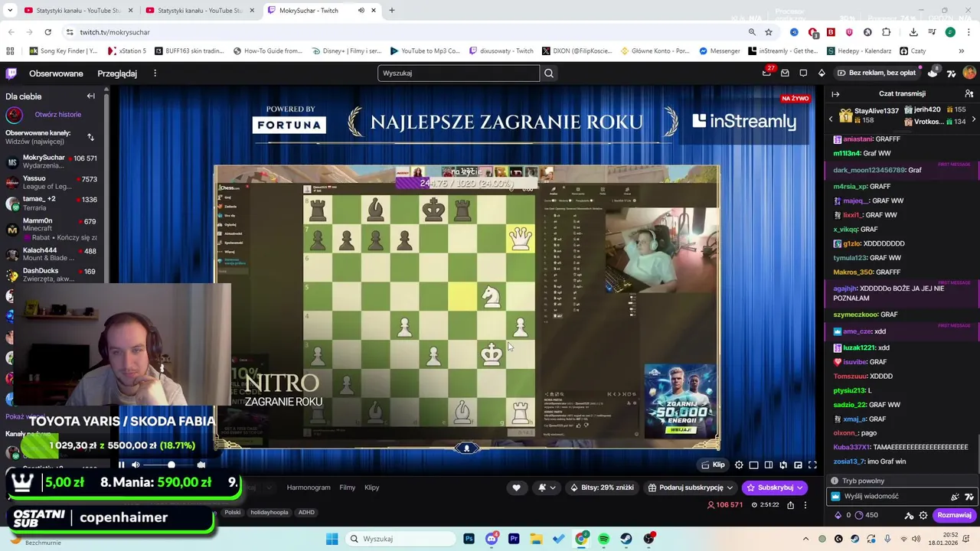
Task: Toggle chat column layout icon
Action: 768,465
